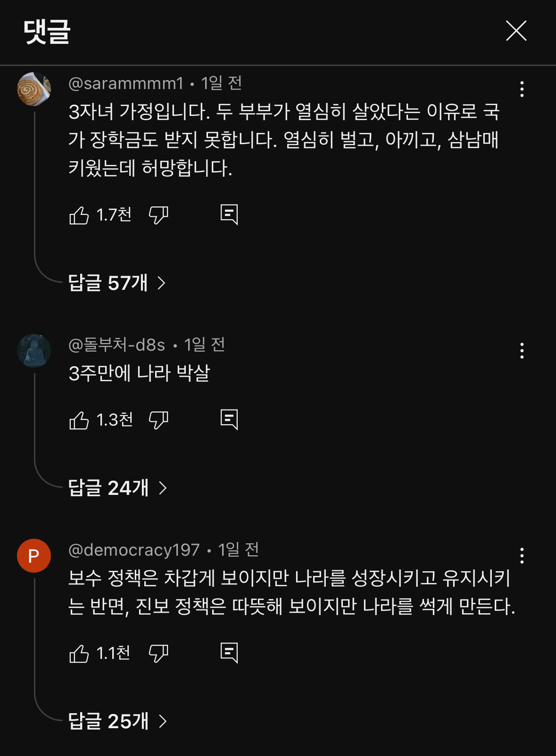The image size is (556, 756).
Task: Open options menu for @sarammmm1 comment
Action: point(522,89)
